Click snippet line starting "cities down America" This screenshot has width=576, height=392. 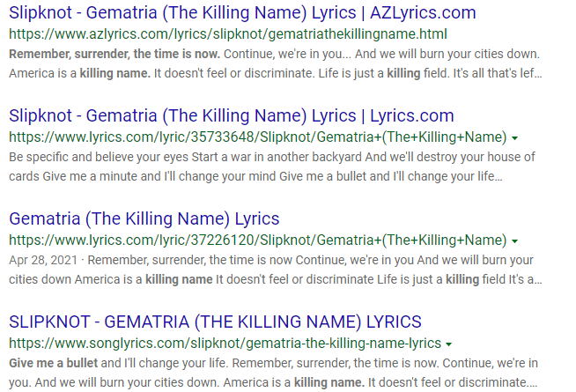point(264,279)
